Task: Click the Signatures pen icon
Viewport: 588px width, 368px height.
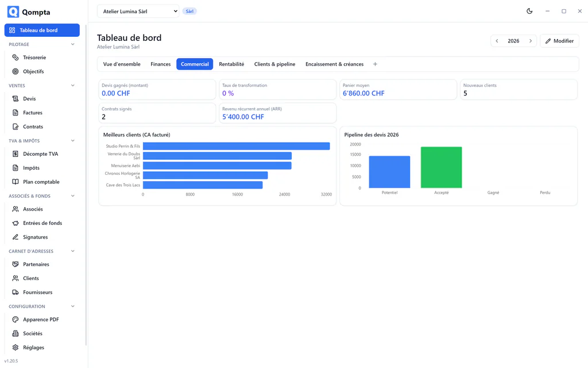Action: coord(16,237)
